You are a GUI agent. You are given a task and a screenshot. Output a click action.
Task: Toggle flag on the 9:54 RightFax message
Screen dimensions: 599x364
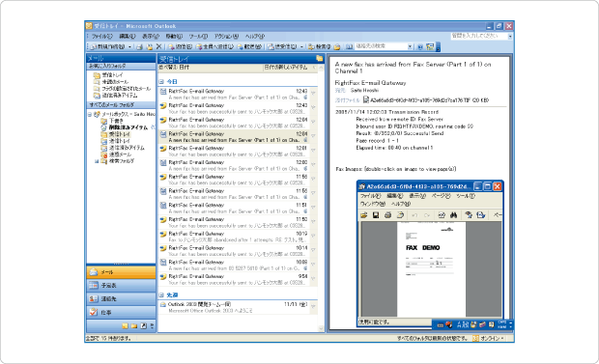pyautogui.click(x=313, y=278)
